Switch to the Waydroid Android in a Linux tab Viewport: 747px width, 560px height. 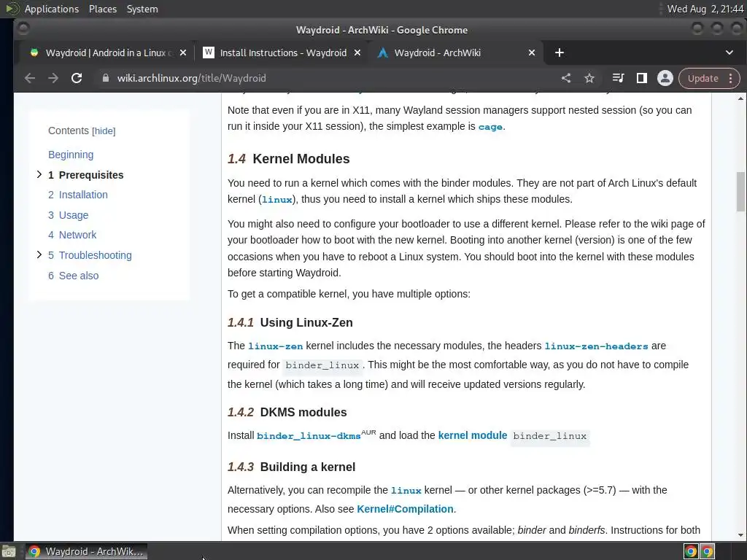click(x=105, y=52)
